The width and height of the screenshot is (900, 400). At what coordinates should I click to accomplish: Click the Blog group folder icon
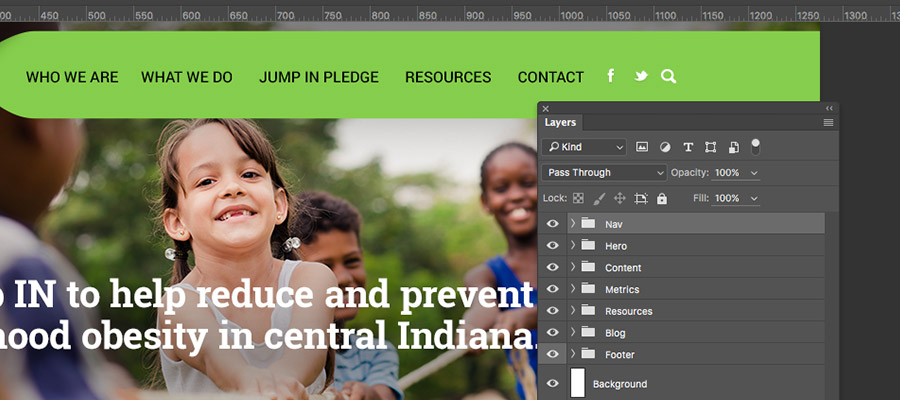588,332
